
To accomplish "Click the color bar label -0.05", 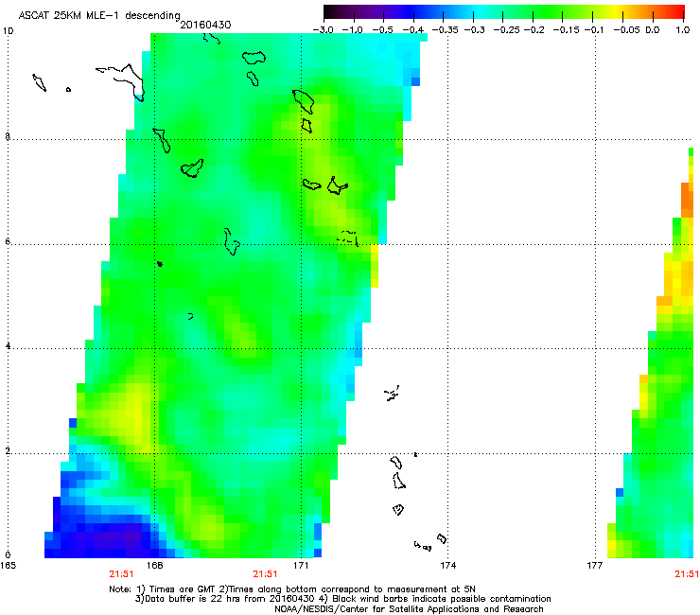I will pyautogui.click(x=627, y=30).
